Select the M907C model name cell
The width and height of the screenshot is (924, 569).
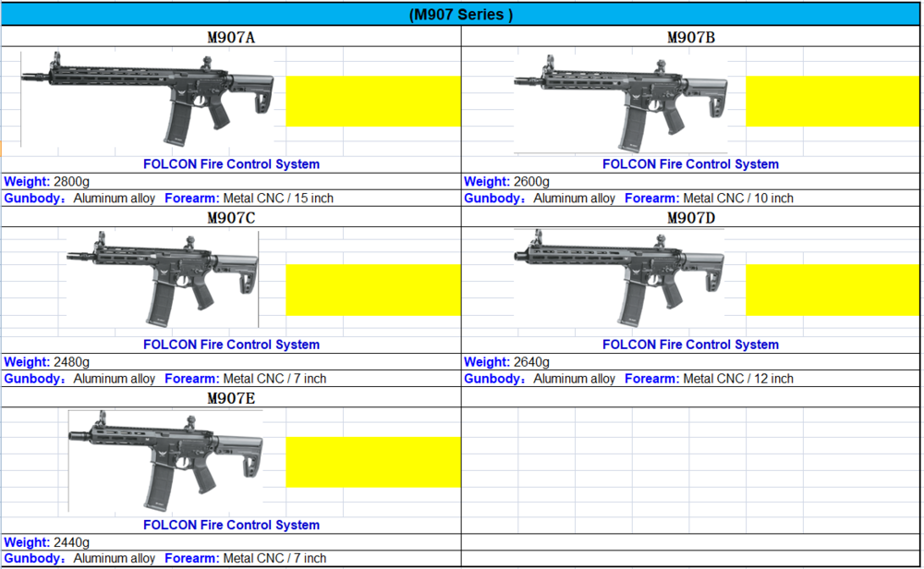tap(230, 218)
